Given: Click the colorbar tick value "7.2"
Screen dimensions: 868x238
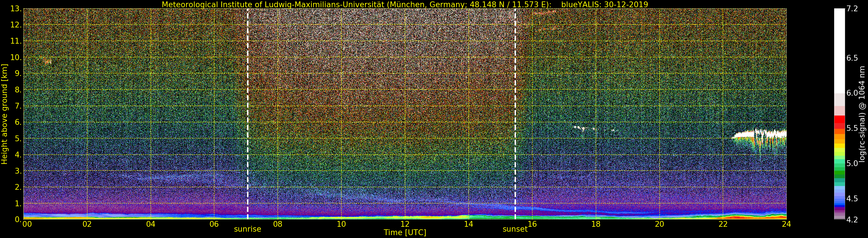Looking at the screenshot, I should point(852,9).
